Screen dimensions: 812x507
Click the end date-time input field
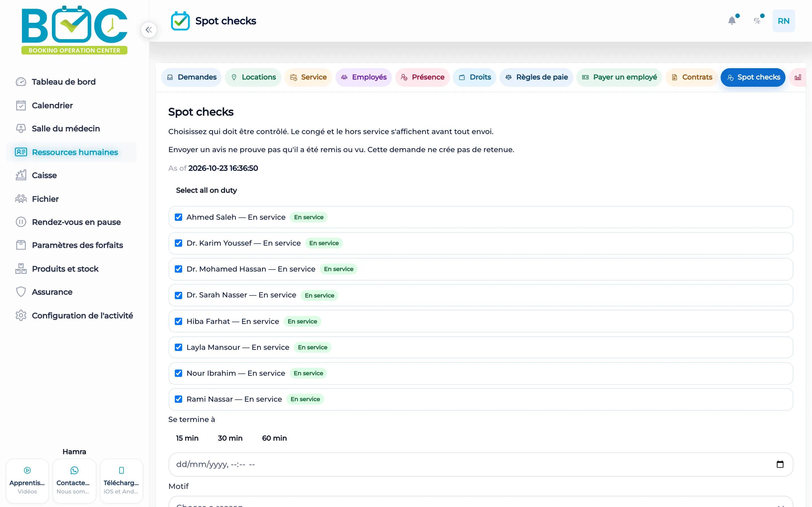pos(480,464)
